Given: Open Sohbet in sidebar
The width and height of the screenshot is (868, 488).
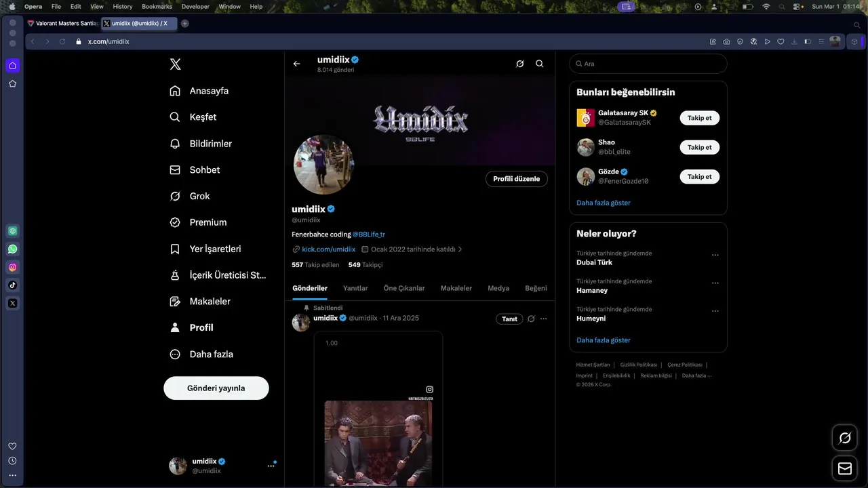Looking at the screenshot, I should (x=195, y=170).
